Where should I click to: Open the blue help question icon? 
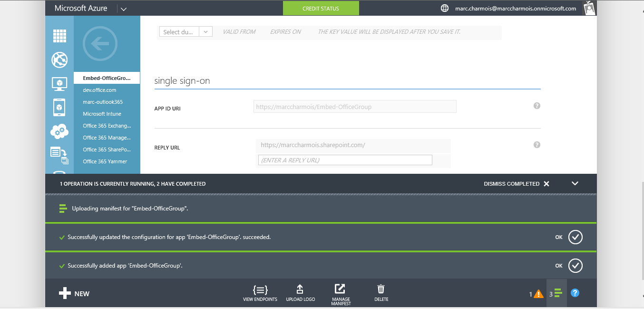point(575,293)
